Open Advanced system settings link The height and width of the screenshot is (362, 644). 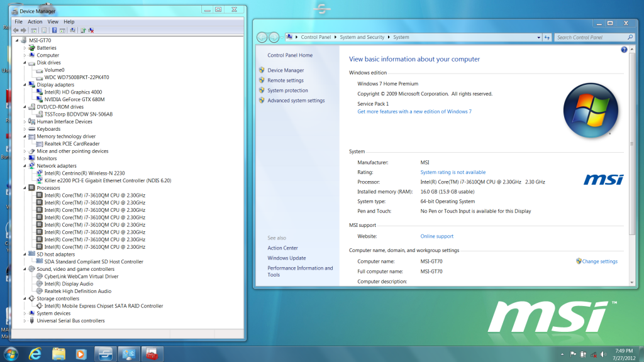click(296, 101)
